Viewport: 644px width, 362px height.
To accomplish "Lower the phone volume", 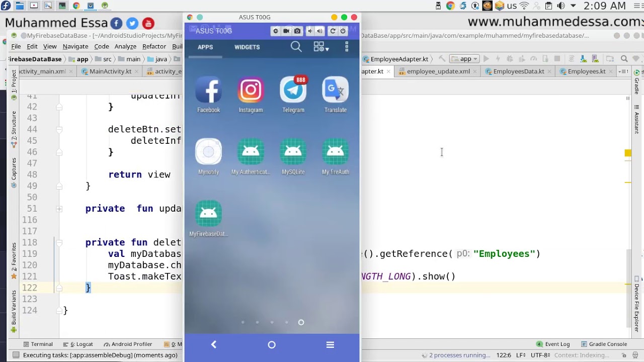I will [310, 31].
